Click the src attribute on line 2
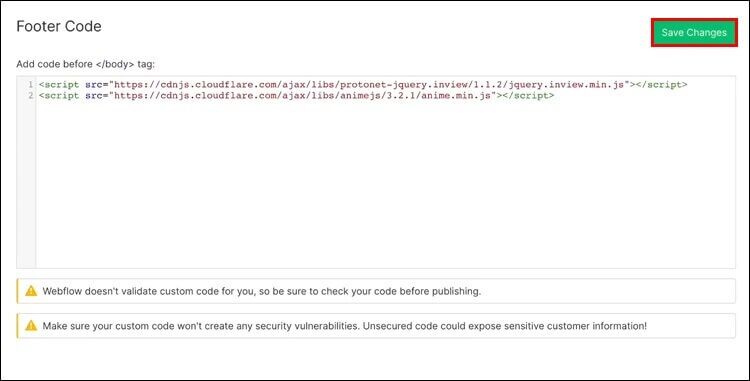This screenshot has width=750, height=381. (x=94, y=96)
